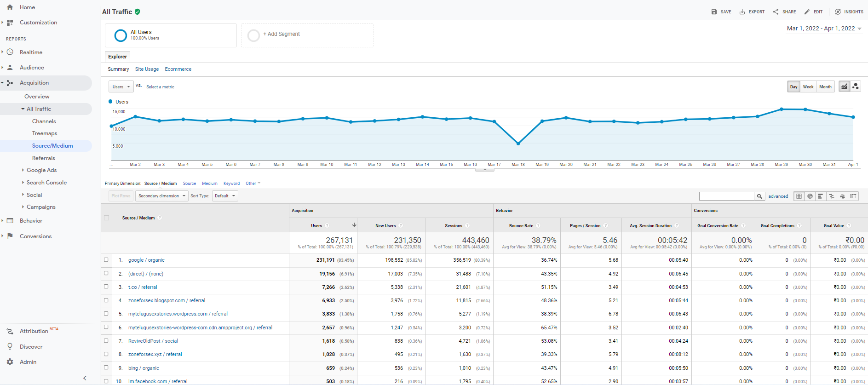The image size is (868, 385).
Task: Open the Secondary dimension dropdown
Action: (x=162, y=196)
